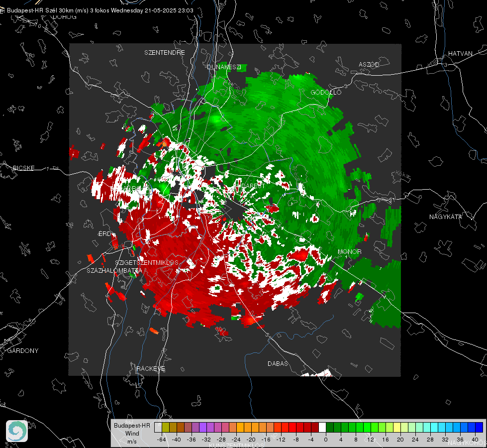Viewport: 487px width, 448px height.
Task: Click the 0 legend tick label
Action: (x=326, y=440)
